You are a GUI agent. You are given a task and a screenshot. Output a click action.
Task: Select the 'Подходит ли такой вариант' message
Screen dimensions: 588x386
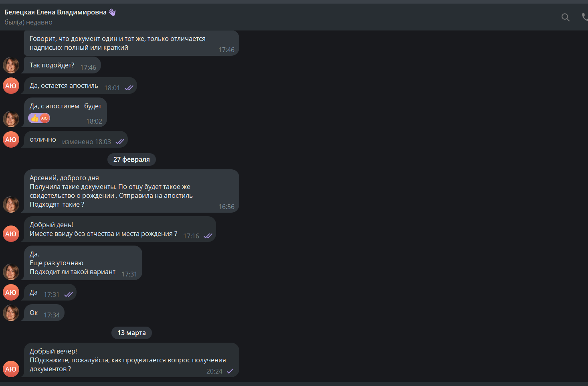[x=83, y=263]
